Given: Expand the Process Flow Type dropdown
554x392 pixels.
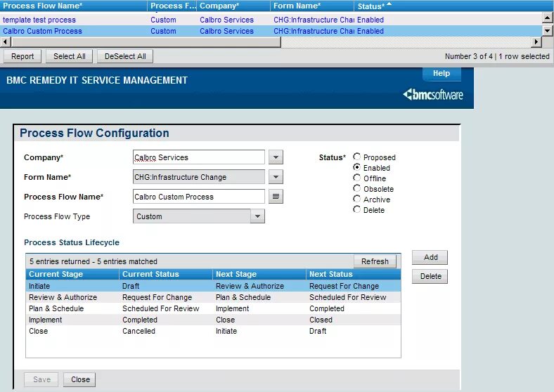Looking at the screenshot, I should [x=257, y=216].
